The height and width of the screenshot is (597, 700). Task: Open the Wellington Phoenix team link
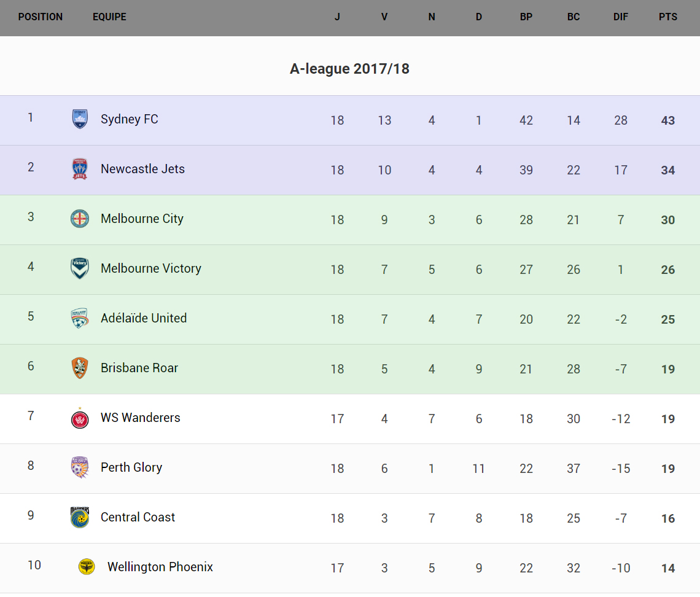coord(160,567)
